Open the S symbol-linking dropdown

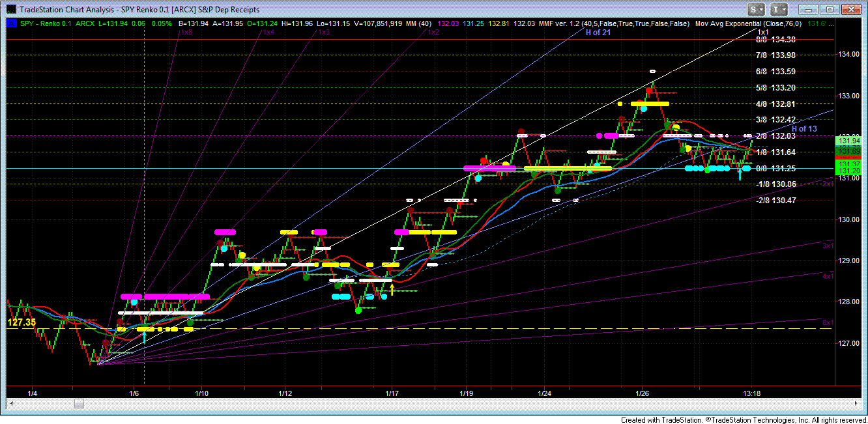click(x=757, y=9)
